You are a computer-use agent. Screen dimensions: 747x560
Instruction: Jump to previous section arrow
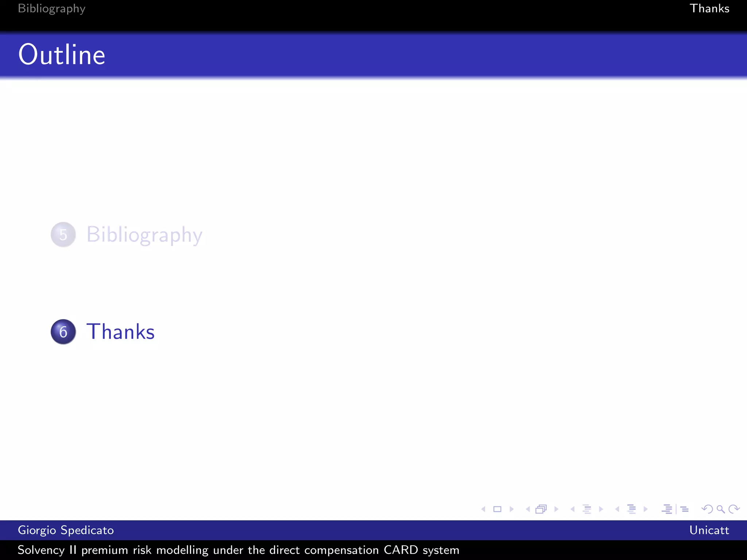coord(617,509)
